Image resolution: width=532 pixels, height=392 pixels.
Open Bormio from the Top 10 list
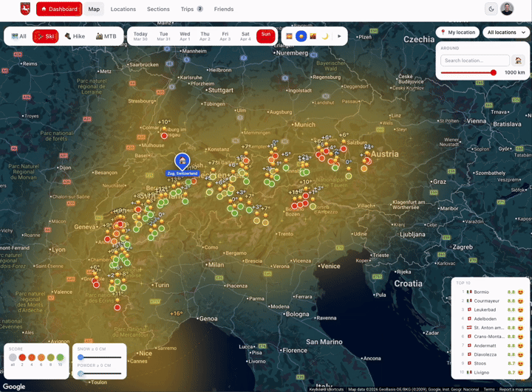pos(482,292)
